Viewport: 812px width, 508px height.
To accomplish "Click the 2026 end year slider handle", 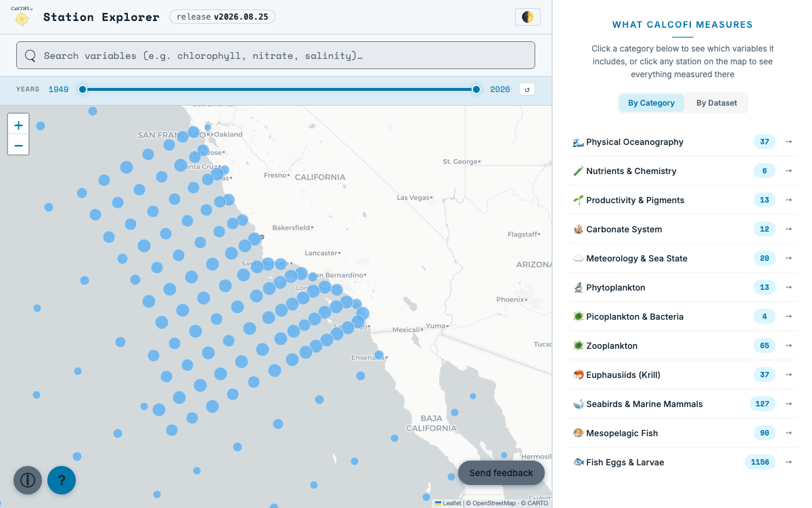I will tap(476, 89).
